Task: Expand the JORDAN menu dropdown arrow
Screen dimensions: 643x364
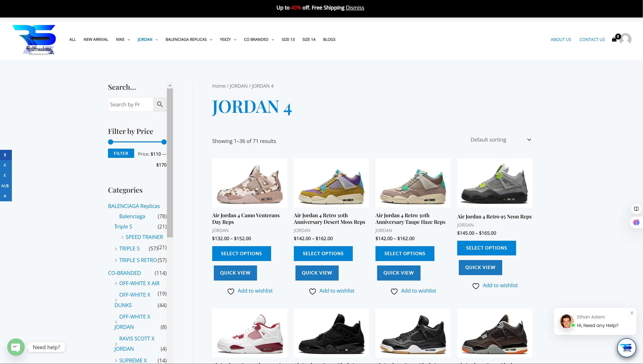Action: click(157, 40)
